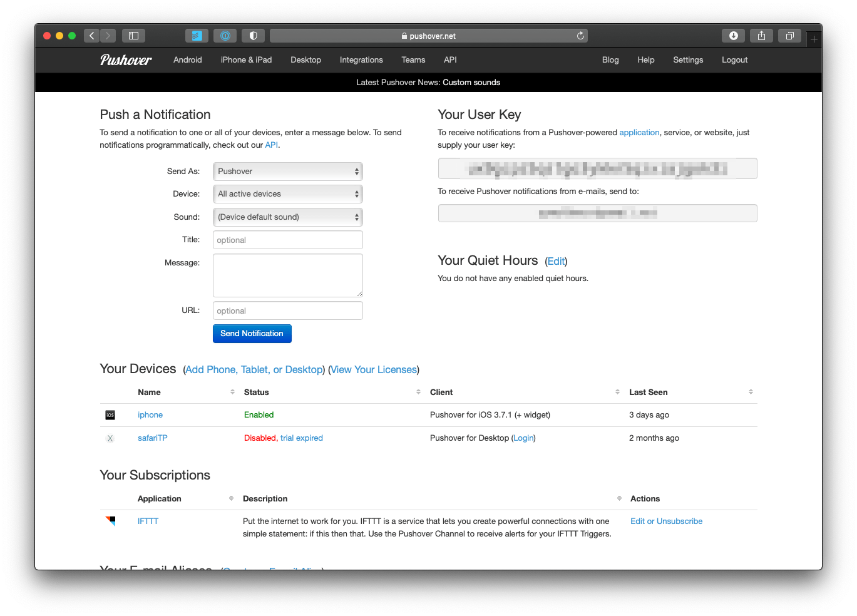Open the Share menu in Safari toolbar
The width and height of the screenshot is (857, 616).
761,36
